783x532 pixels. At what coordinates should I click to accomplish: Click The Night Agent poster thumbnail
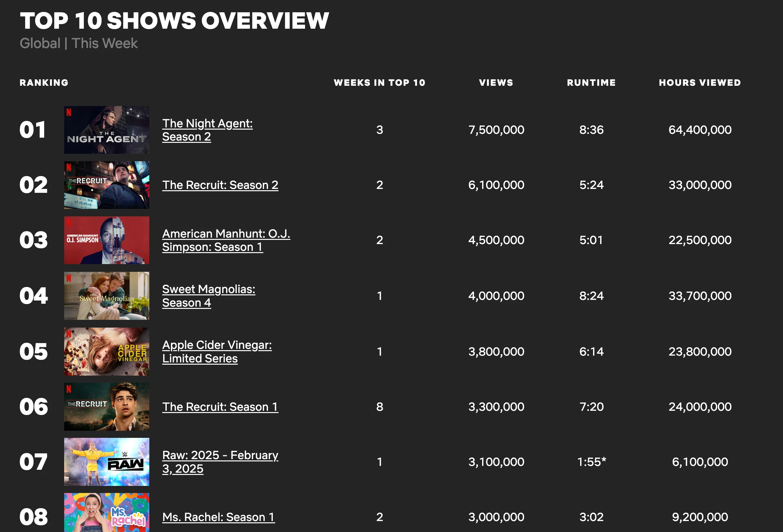click(106, 130)
